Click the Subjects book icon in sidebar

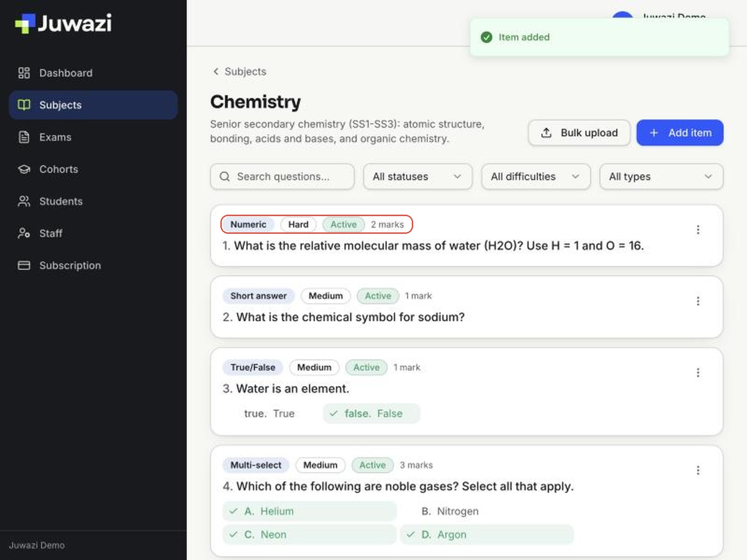(24, 105)
